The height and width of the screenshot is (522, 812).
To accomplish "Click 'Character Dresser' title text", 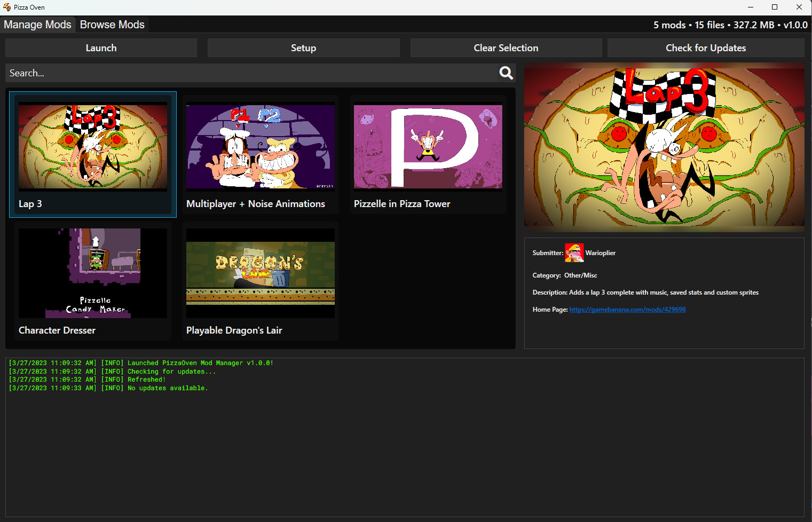I will coord(57,330).
